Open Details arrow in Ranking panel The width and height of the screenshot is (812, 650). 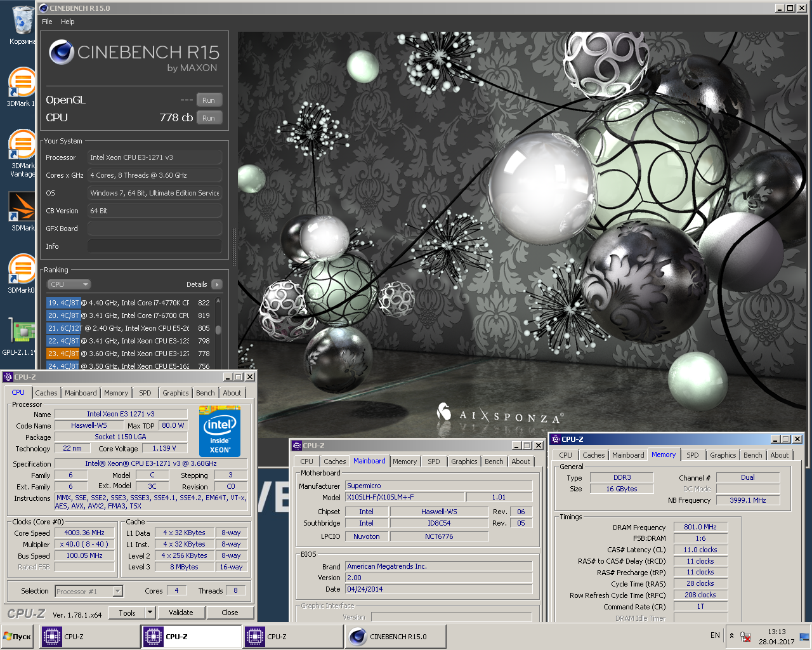coord(217,284)
